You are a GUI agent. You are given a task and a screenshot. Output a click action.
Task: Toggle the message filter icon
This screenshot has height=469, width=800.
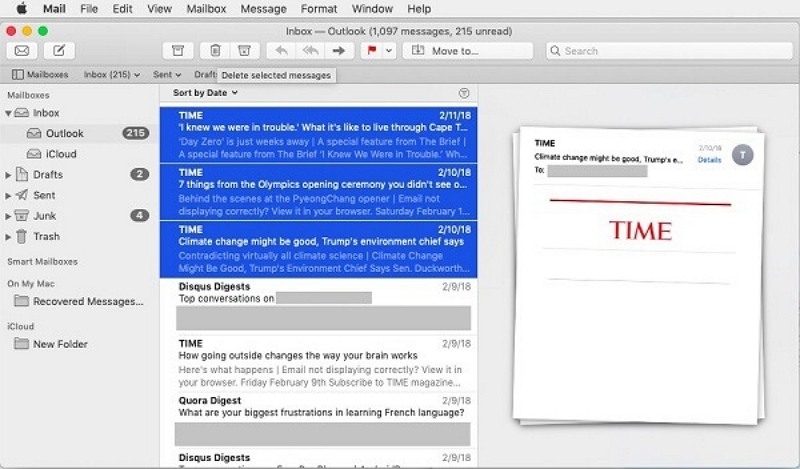(x=464, y=93)
